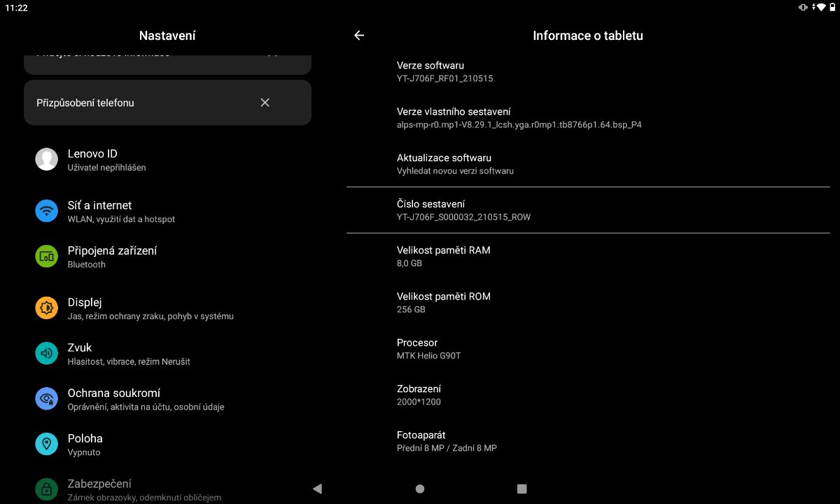840x504 pixels.
Task: Tap the Zvuk speaker icon
Action: (x=47, y=353)
